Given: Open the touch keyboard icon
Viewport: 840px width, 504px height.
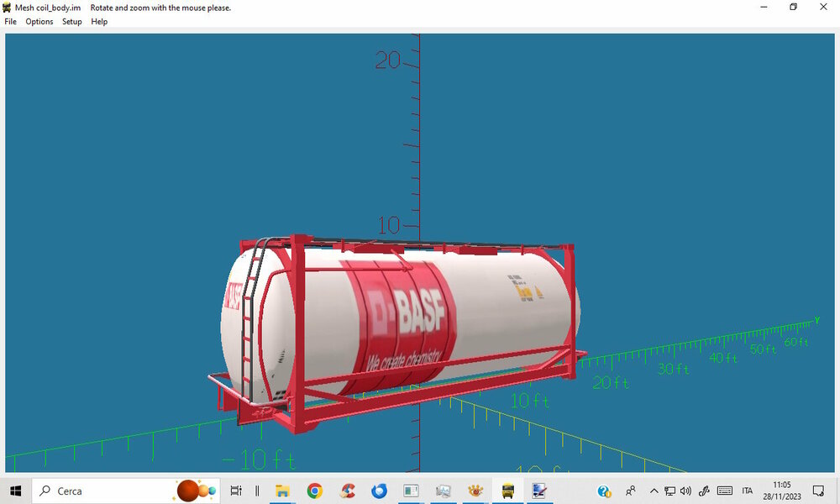Looking at the screenshot, I should [x=725, y=491].
